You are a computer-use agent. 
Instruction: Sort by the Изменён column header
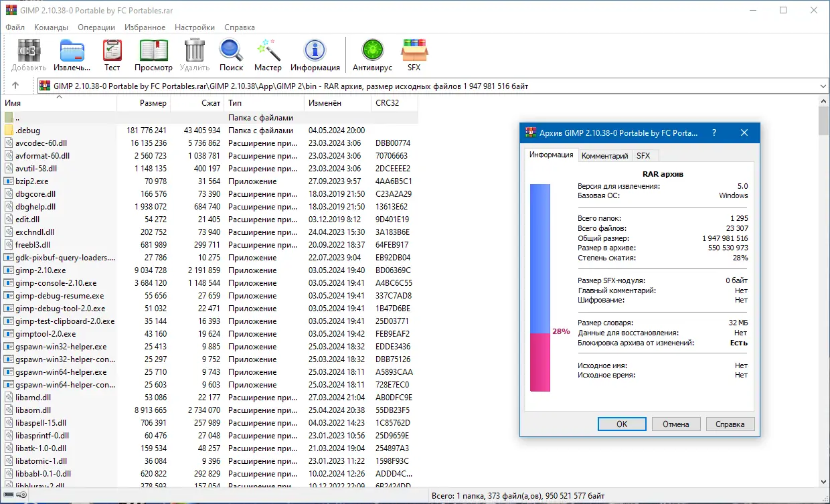click(x=337, y=103)
